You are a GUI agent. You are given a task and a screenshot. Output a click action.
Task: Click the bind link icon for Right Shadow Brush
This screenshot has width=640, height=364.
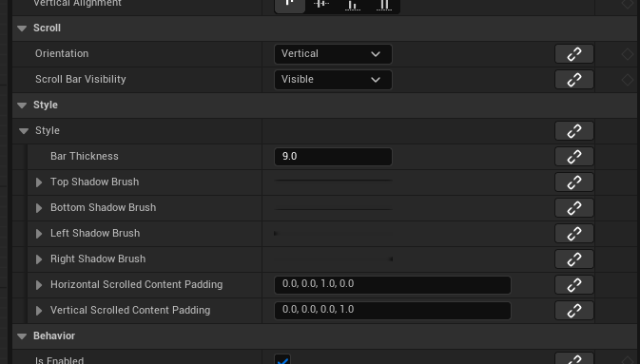click(x=573, y=259)
